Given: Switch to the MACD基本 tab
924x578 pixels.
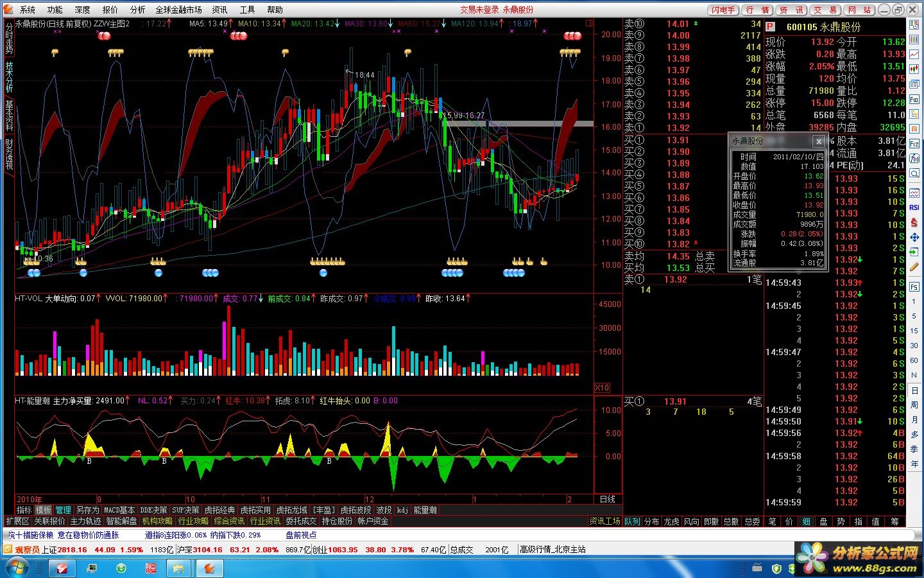Looking at the screenshot, I should pyautogui.click(x=119, y=510).
